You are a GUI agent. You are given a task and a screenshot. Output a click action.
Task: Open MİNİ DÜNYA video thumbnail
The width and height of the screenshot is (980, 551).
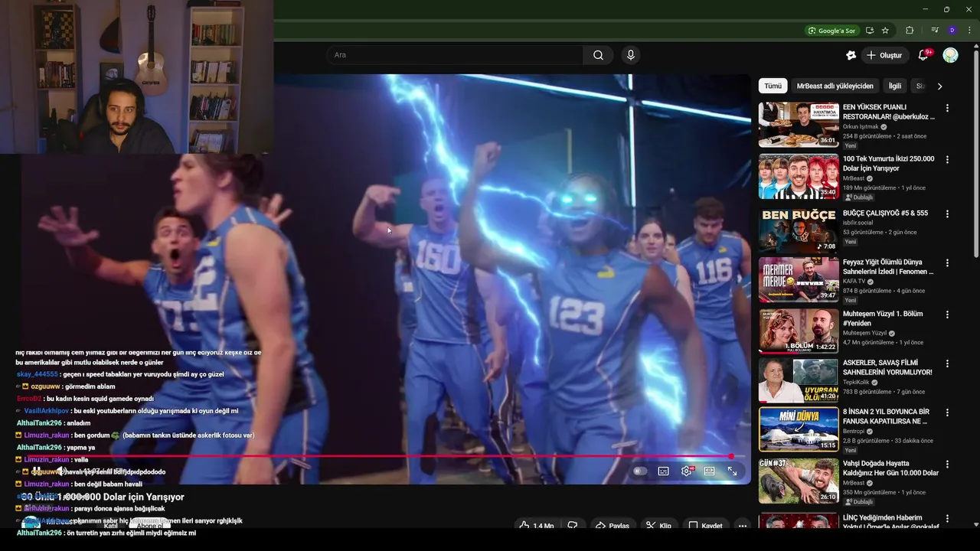click(x=799, y=429)
